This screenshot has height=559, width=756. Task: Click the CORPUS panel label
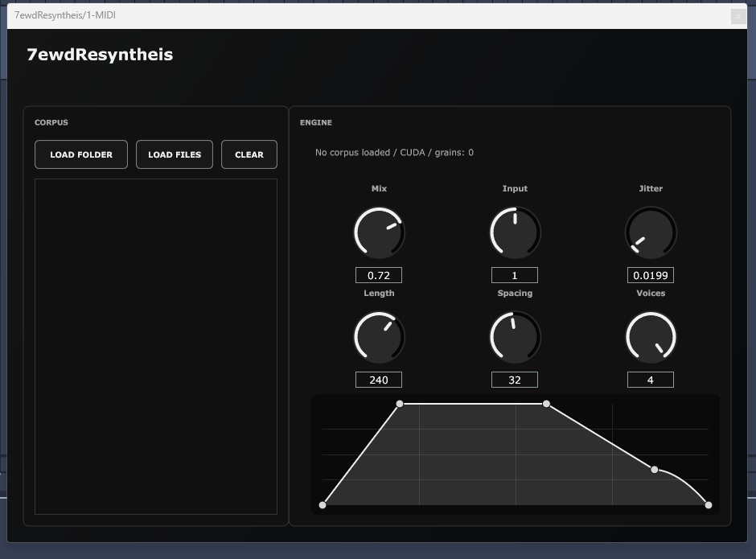pyautogui.click(x=51, y=122)
